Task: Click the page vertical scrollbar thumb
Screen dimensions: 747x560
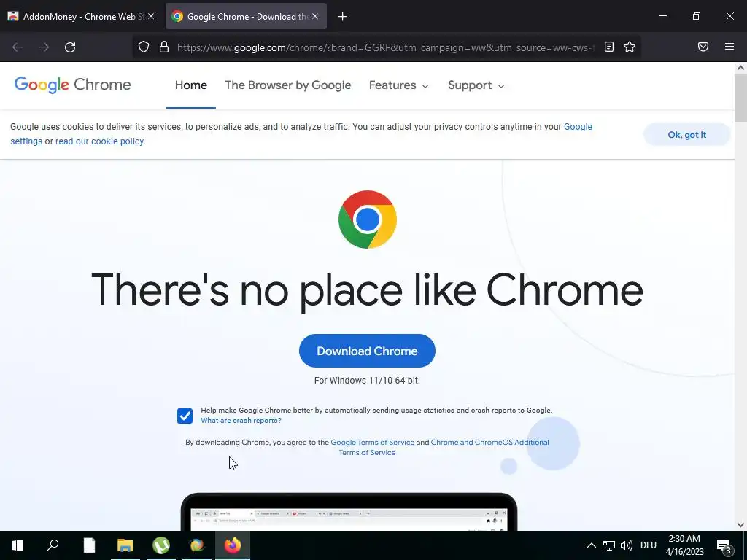Action: click(740, 98)
